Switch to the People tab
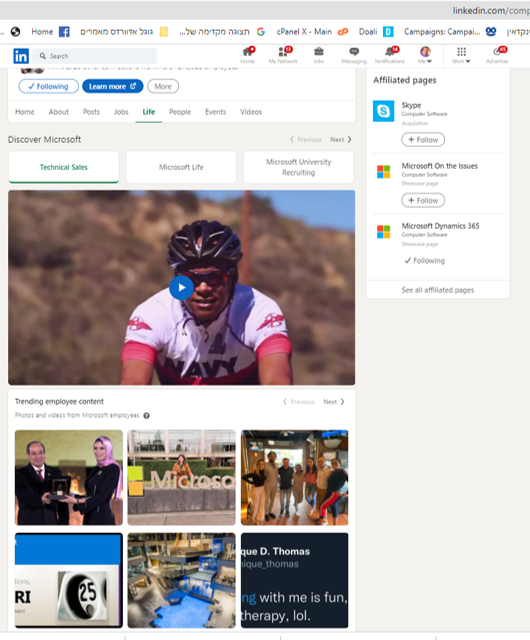Screen dimensions: 530x640 (180, 112)
